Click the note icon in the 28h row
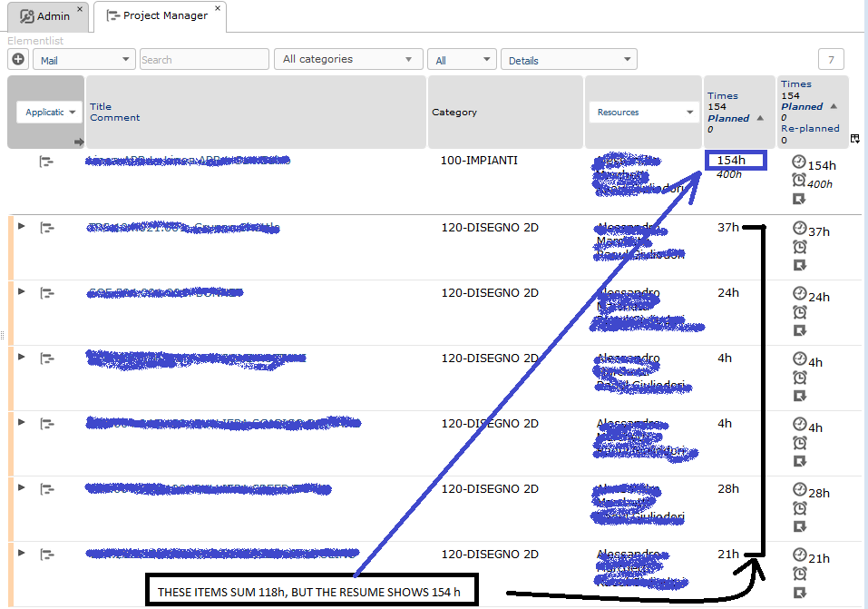The height and width of the screenshot is (609, 868). pos(799,526)
